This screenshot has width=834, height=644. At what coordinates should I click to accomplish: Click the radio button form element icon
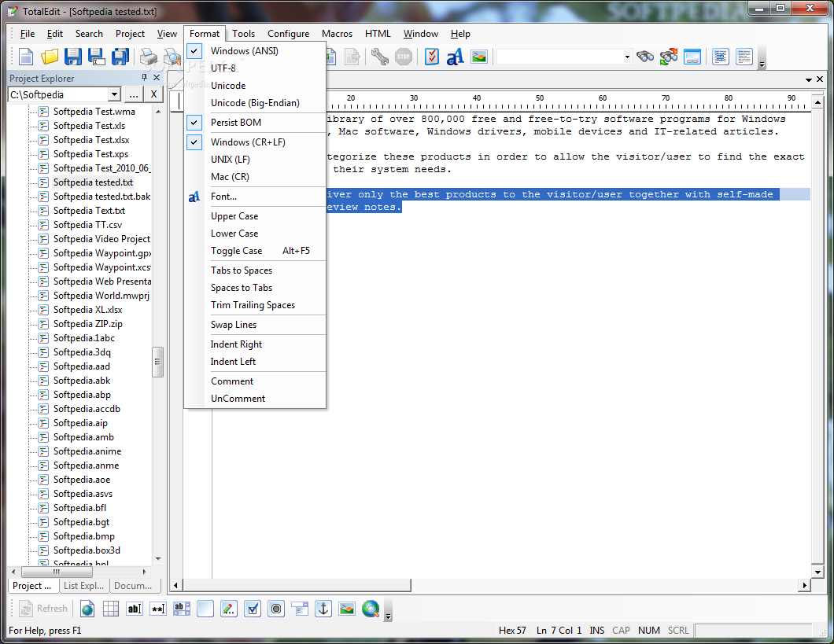tap(276, 609)
